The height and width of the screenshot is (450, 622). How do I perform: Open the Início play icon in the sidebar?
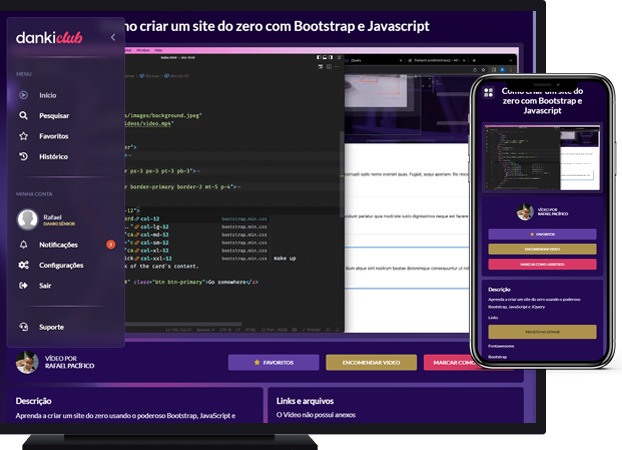(23, 95)
